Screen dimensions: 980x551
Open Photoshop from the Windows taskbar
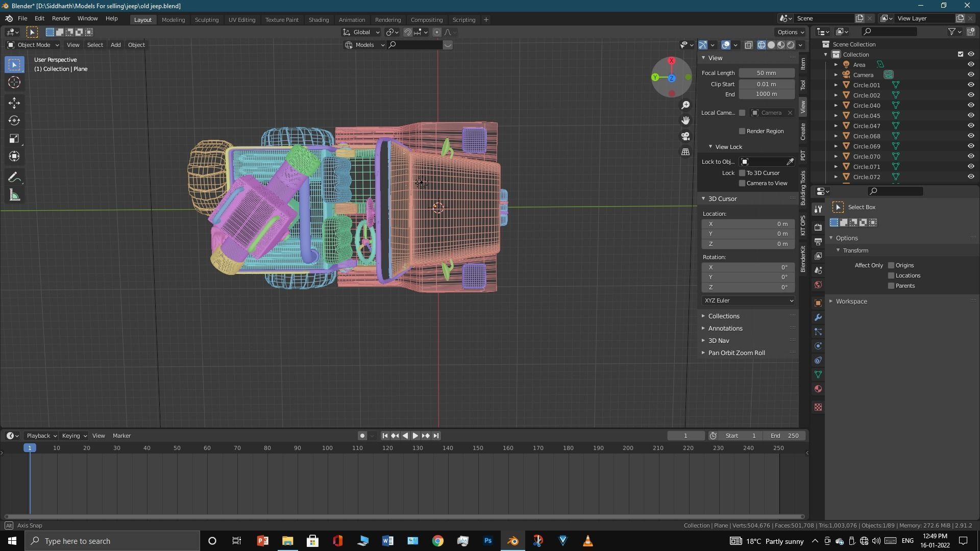point(487,541)
